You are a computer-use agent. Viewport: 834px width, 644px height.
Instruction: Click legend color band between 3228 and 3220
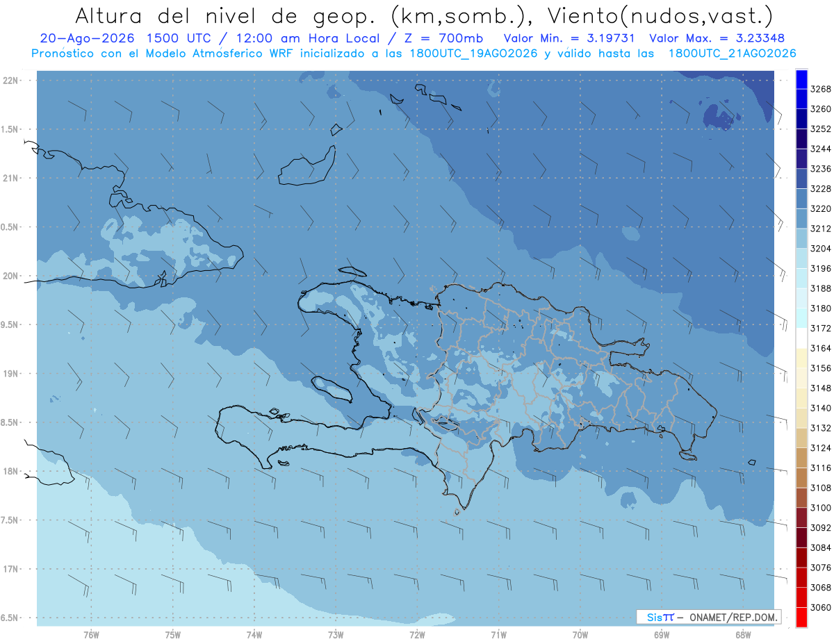pyautogui.click(x=801, y=198)
